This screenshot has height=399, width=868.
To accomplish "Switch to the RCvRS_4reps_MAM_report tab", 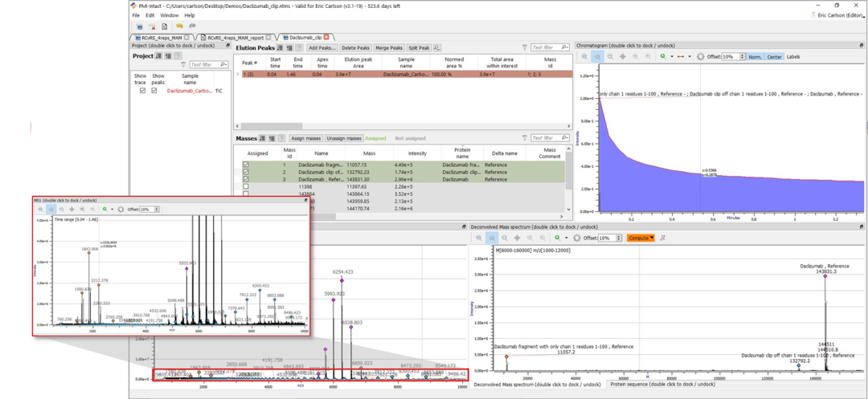I will (235, 37).
